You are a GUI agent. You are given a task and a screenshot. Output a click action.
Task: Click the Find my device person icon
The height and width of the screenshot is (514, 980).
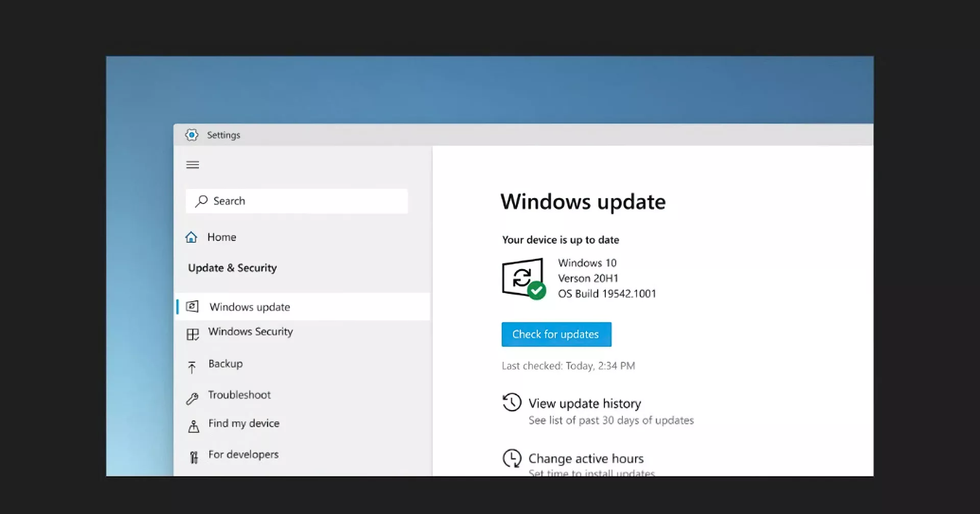pyautogui.click(x=193, y=426)
